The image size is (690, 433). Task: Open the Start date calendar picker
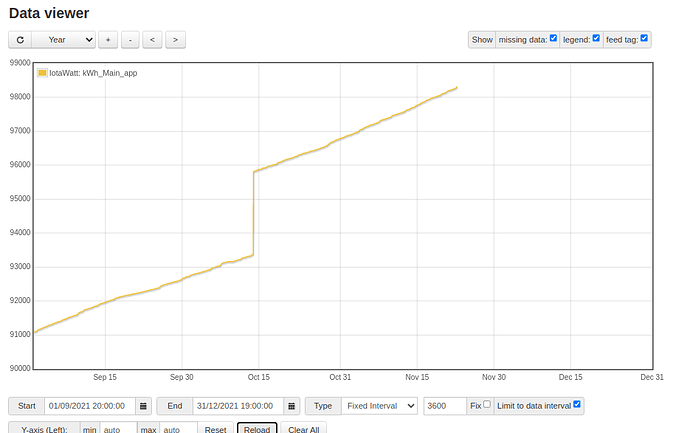143,406
